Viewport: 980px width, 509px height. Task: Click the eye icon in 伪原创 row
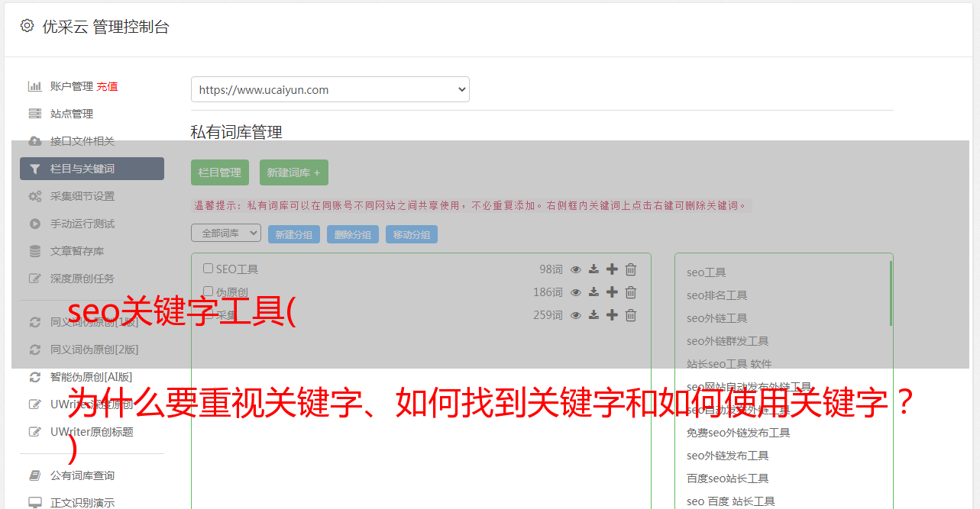576,292
